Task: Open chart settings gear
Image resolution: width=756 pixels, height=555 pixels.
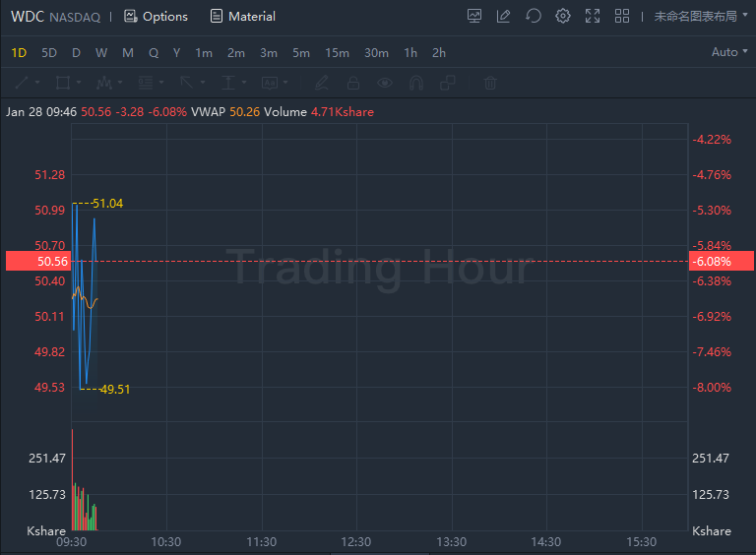Action: coord(562,16)
